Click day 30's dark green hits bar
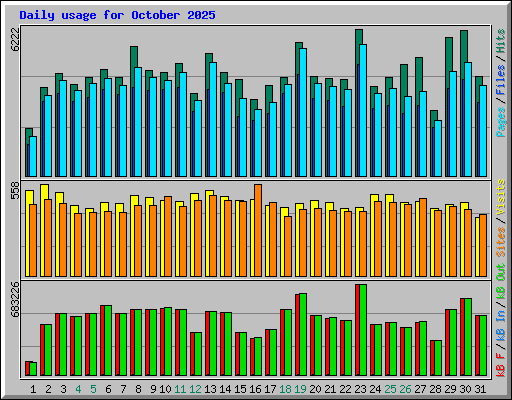Image resolution: width=512 pixels, height=400 pixels. point(464,46)
